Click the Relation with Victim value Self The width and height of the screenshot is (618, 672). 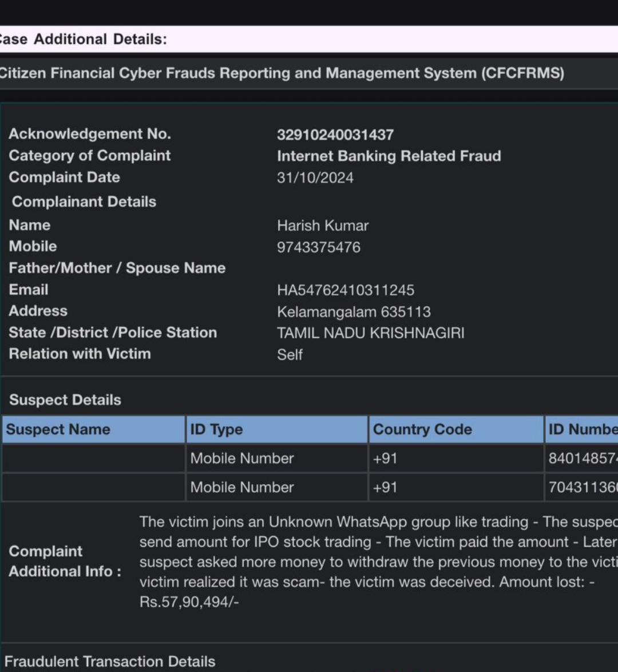[290, 355]
